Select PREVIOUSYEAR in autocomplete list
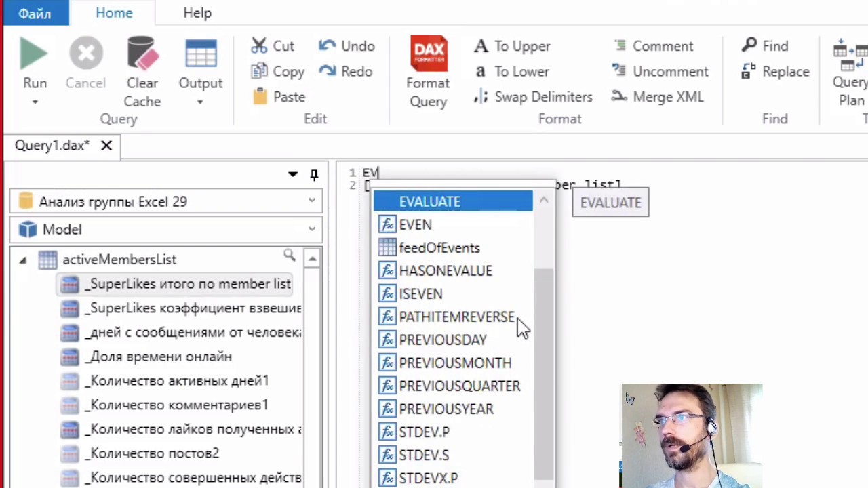Image resolution: width=868 pixels, height=488 pixels. pyautogui.click(x=453, y=409)
